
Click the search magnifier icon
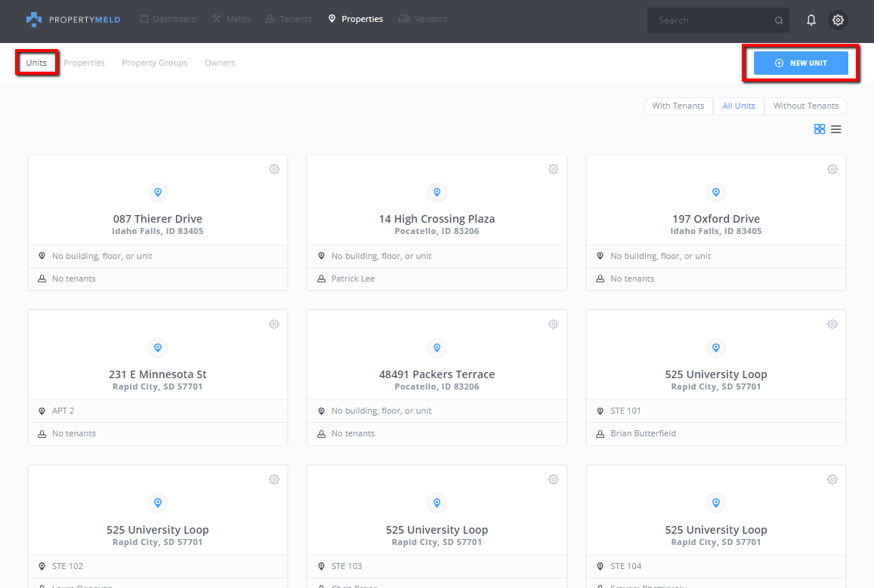point(779,21)
